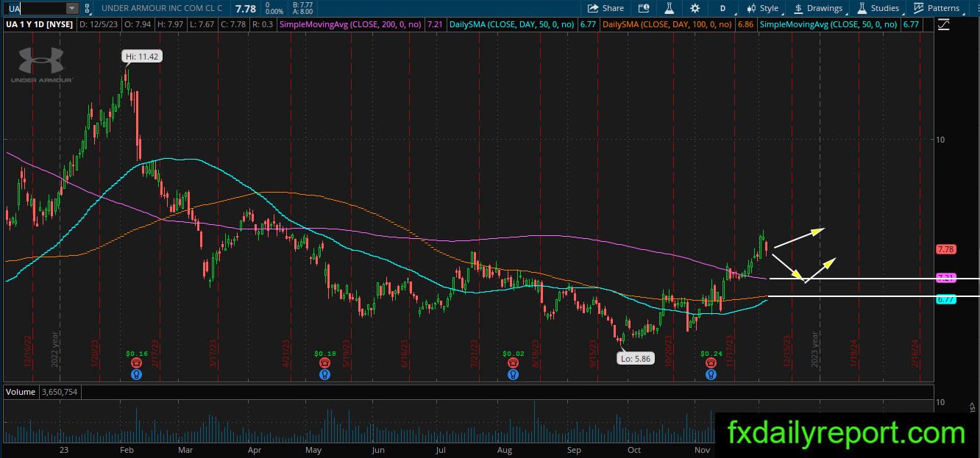Viewport: 980px width, 458px height.
Task: Click the August conference call lightbulb icon
Action: (514, 374)
